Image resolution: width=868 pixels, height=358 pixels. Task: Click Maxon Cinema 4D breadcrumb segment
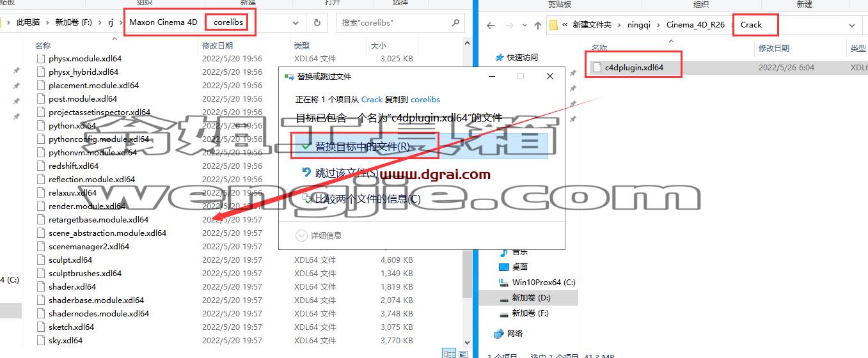[x=163, y=22]
